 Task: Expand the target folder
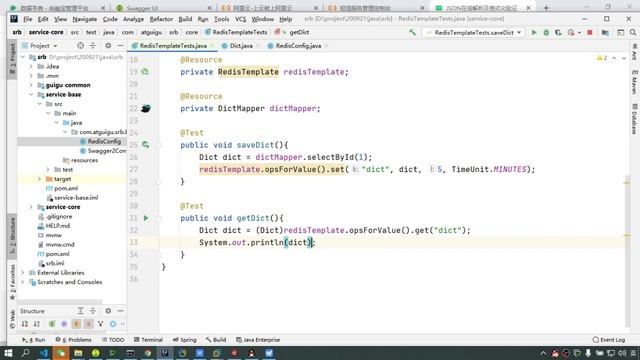[x=40, y=179]
